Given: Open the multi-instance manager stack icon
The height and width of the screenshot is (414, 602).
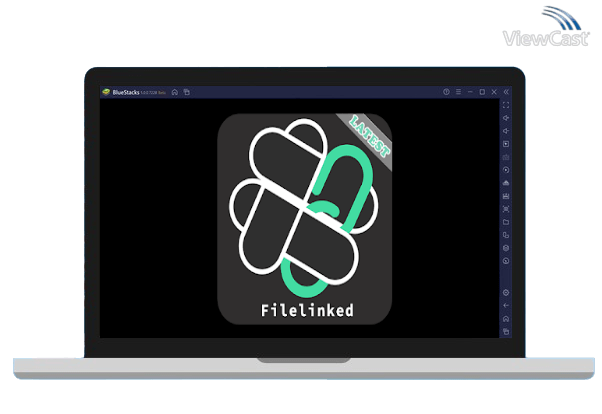Looking at the screenshot, I should tap(506, 248).
